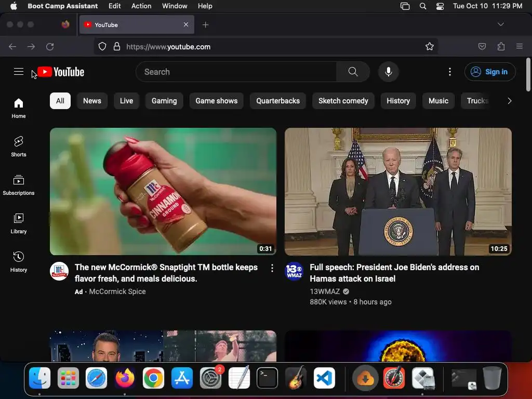The image size is (532, 399).
Task: Open Firefox application menu
Action: pyautogui.click(x=520, y=46)
